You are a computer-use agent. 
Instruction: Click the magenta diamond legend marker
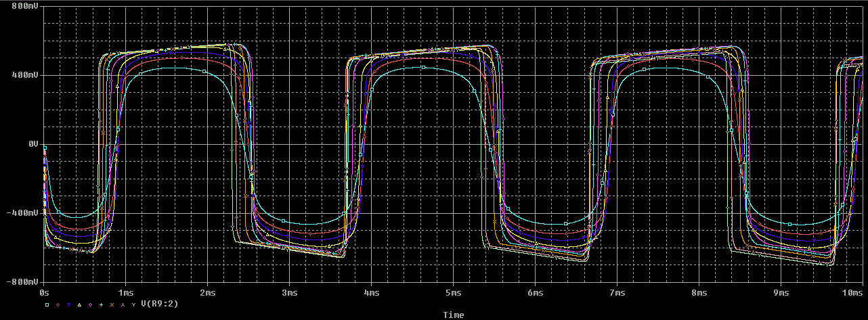(x=91, y=304)
